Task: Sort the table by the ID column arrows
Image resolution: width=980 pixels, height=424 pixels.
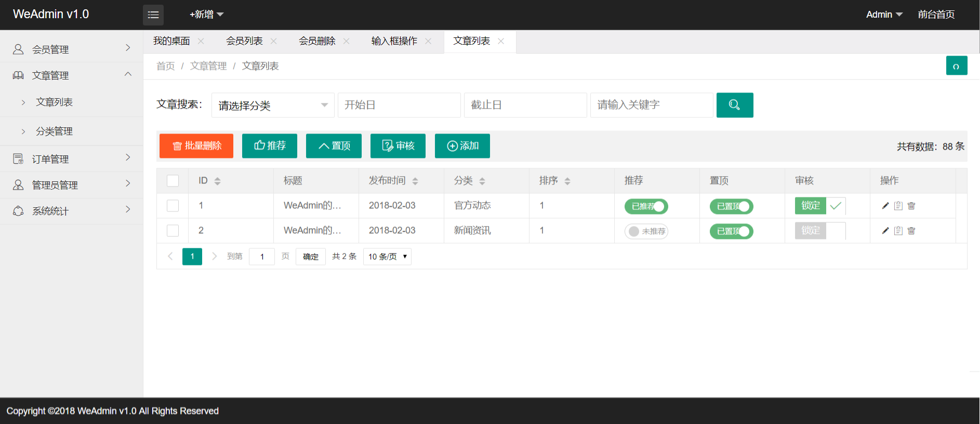Action: point(217,181)
